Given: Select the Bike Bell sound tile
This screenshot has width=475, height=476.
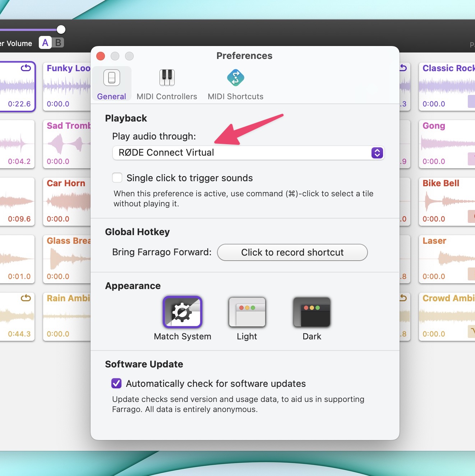Looking at the screenshot, I should [x=447, y=201].
